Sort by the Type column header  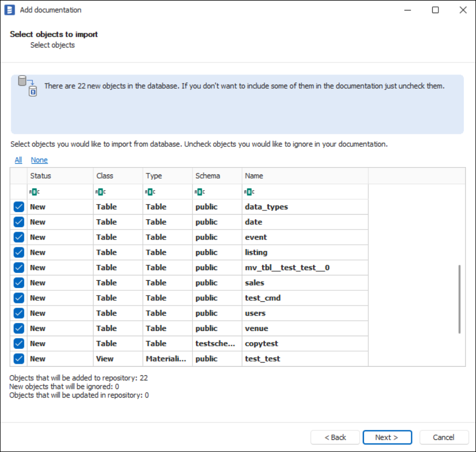click(x=168, y=176)
